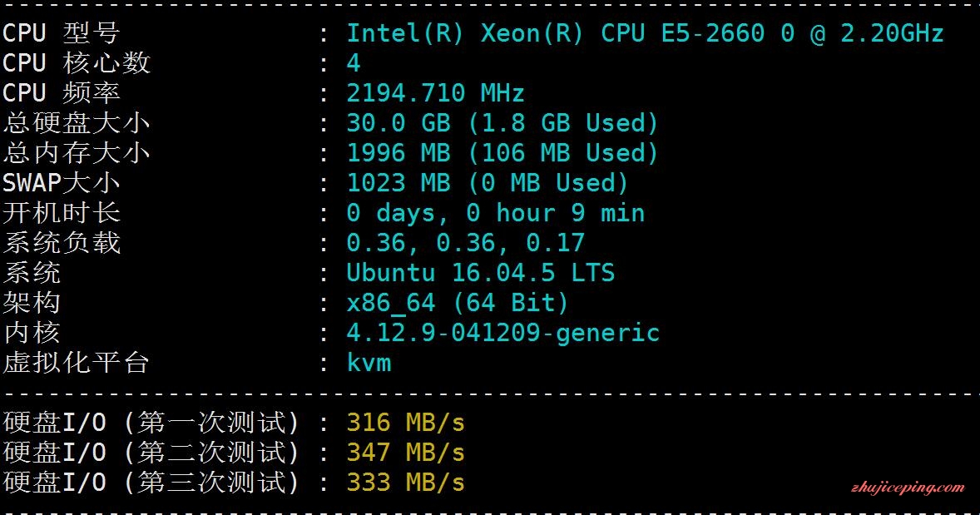The image size is (980, 515).
Task: Open the zhujiceping.com watermark link
Action: [x=908, y=488]
